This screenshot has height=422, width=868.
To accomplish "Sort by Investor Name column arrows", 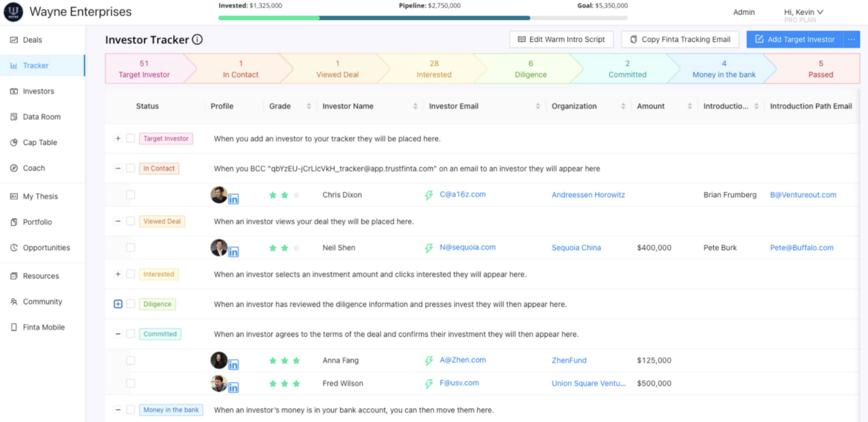I will click(x=415, y=106).
